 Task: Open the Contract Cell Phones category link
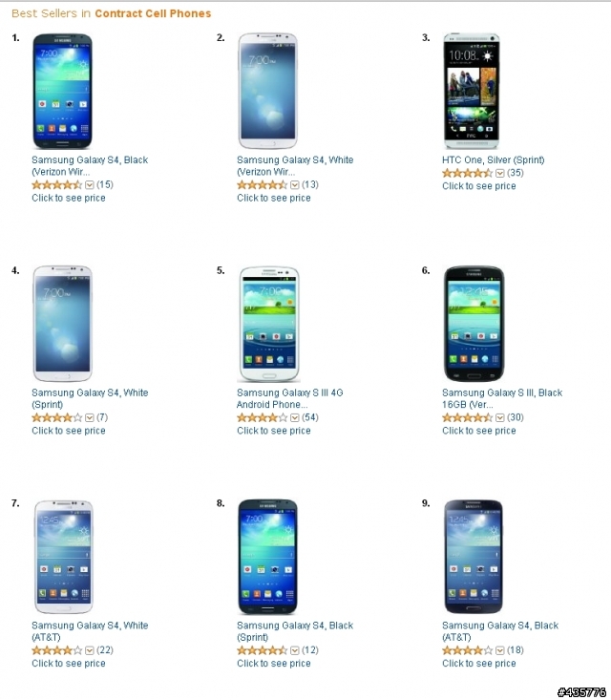pos(153,13)
